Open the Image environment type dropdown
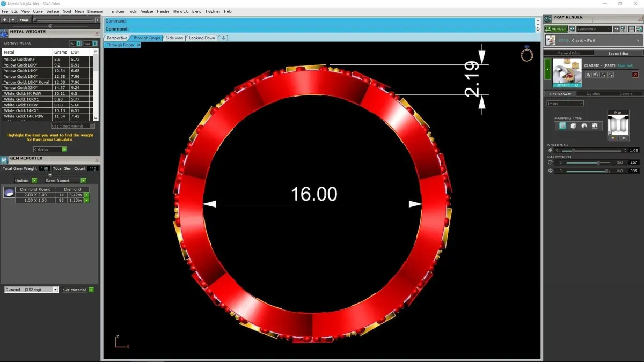 pos(565,103)
